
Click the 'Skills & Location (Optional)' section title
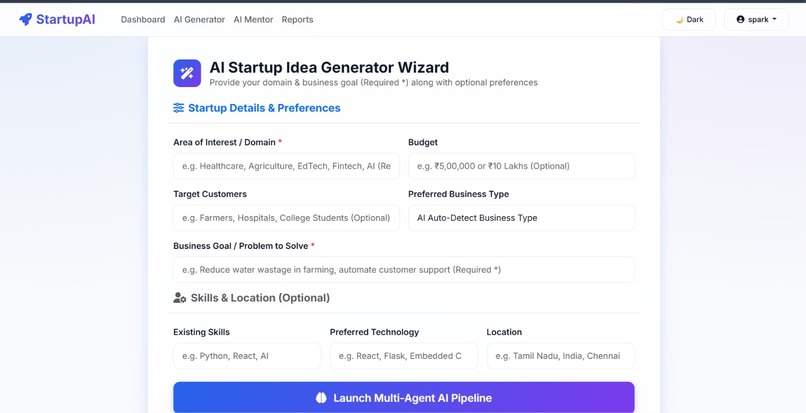point(260,298)
